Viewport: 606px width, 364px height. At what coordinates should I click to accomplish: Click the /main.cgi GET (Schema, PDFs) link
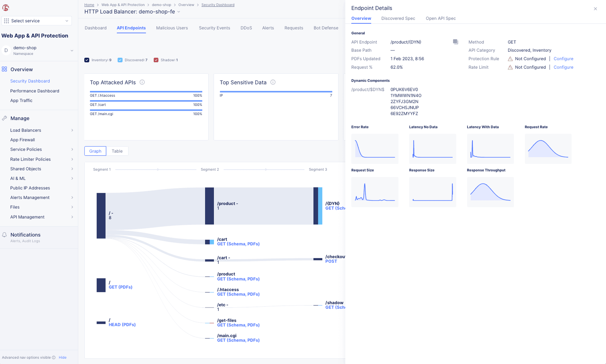tap(238, 340)
